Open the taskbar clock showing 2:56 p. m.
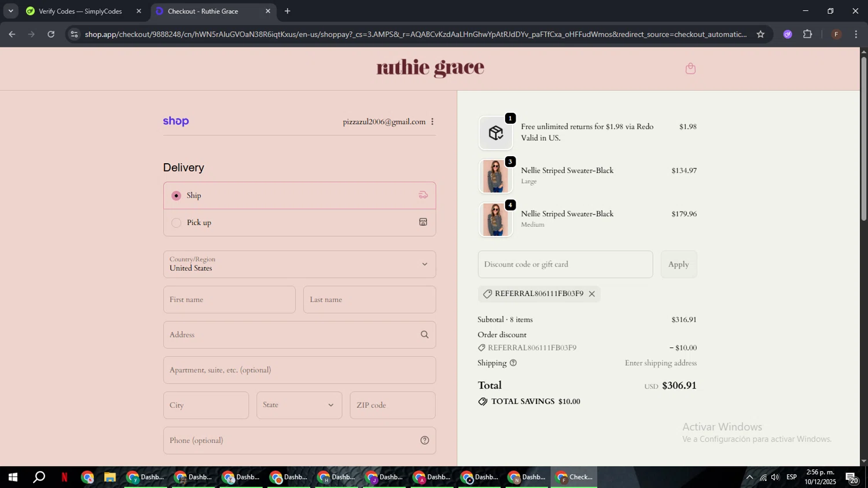This screenshot has height=488, width=868. click(x=820, y=478)
